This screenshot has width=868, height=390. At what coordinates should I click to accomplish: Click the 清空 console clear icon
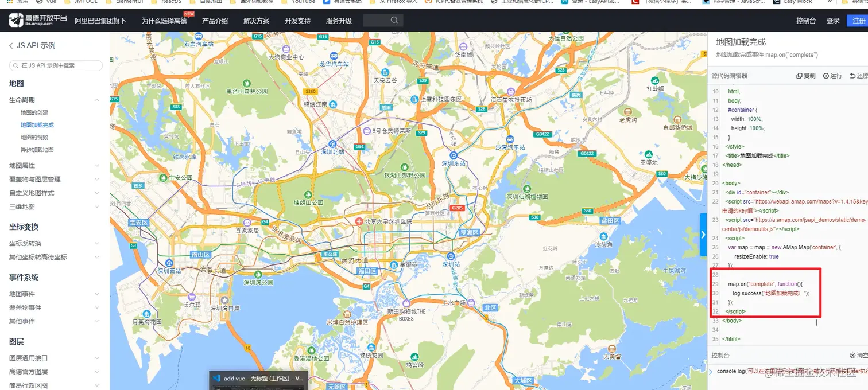852,356
